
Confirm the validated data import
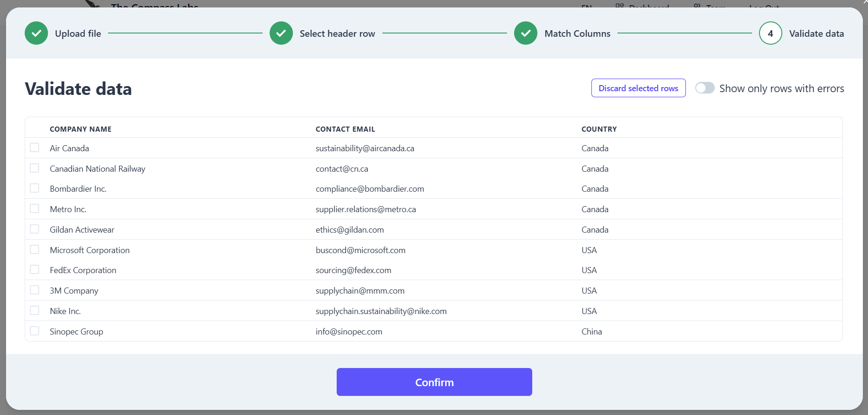tap(434, 382)
